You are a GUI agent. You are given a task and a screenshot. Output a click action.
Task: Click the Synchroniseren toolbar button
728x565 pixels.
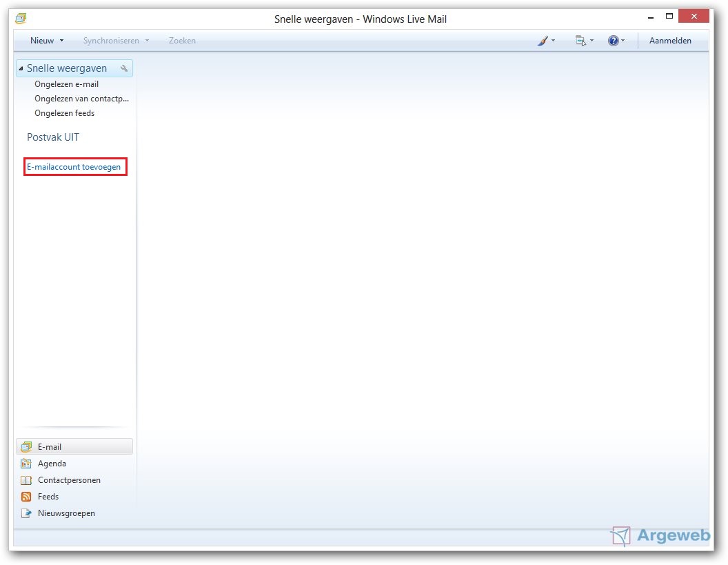click(112, 41)
